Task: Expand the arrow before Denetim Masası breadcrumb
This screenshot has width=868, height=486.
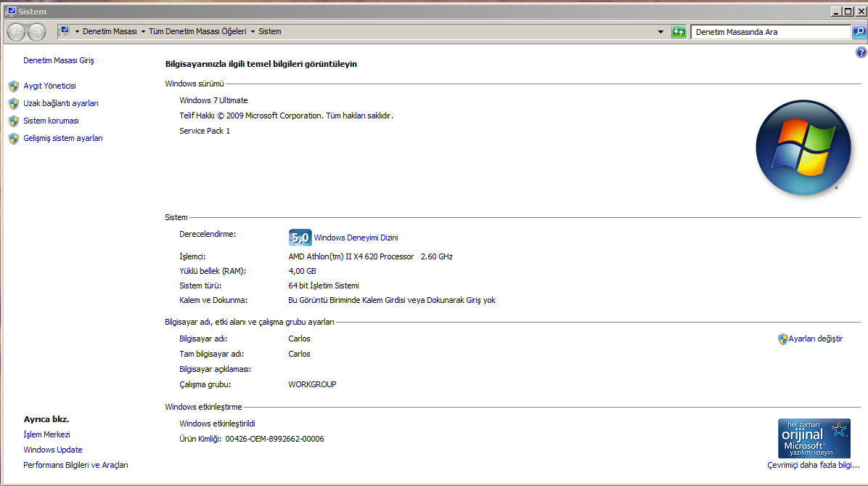Action: pos(77,31)
